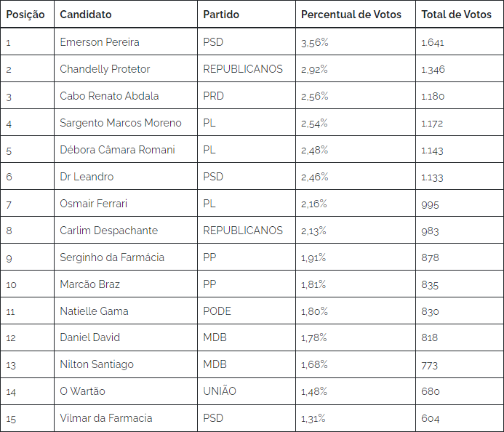Click Marcão Braz's name
This screenshot has height=432, width=504.
[89, 284]
